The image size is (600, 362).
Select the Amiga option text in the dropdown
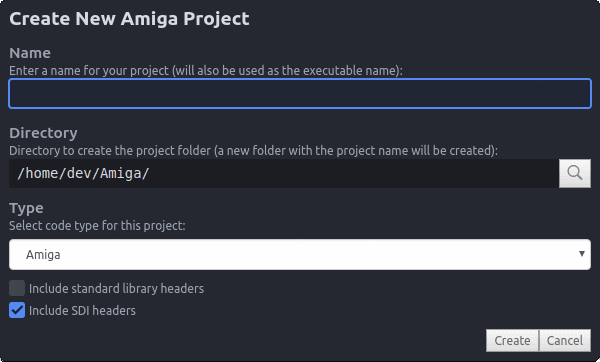coord(43,255)
